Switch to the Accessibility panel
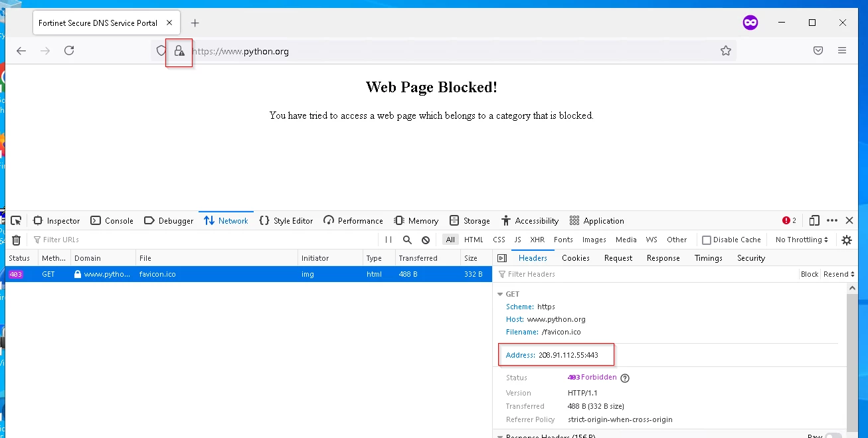 [530, 221]
